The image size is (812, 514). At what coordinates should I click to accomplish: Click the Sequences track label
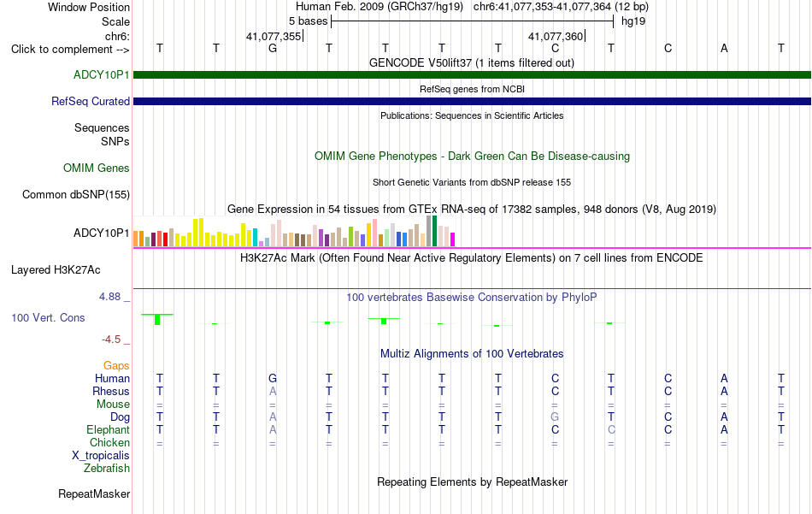coord(102,127)
